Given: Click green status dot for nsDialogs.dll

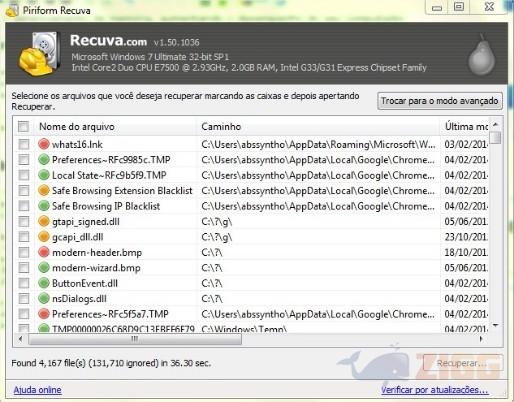Looking at the screenshot, I should click(x=44, y=298).
